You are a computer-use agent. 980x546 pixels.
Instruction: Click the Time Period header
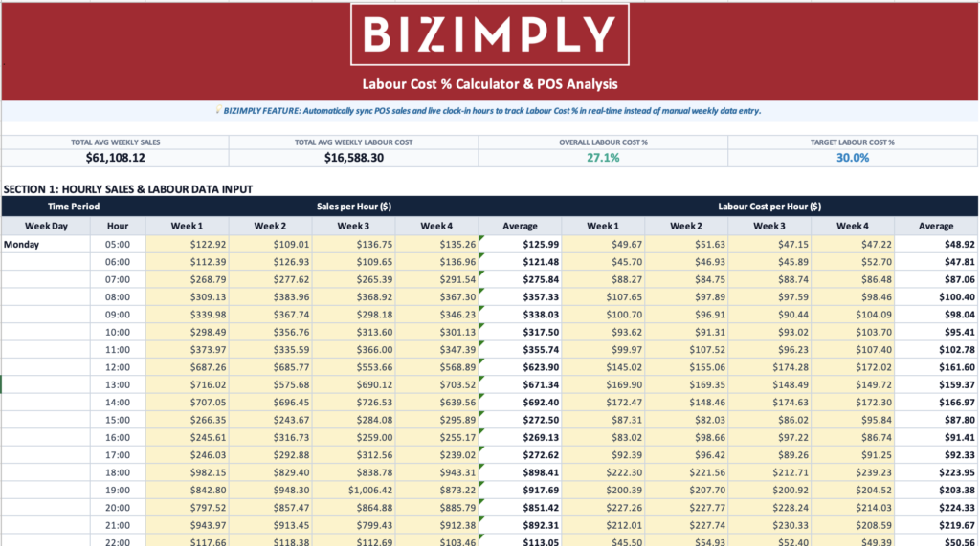(x=74, y=207)
